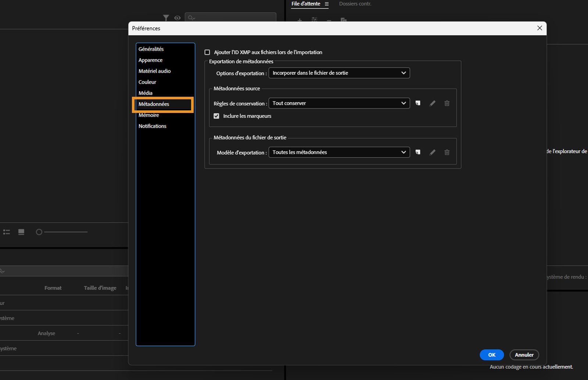Screen dimensions: 588x380
Task: Click the 'Aucun codage en cours actuellement.' status text
Action: click(x=531, y=367)
